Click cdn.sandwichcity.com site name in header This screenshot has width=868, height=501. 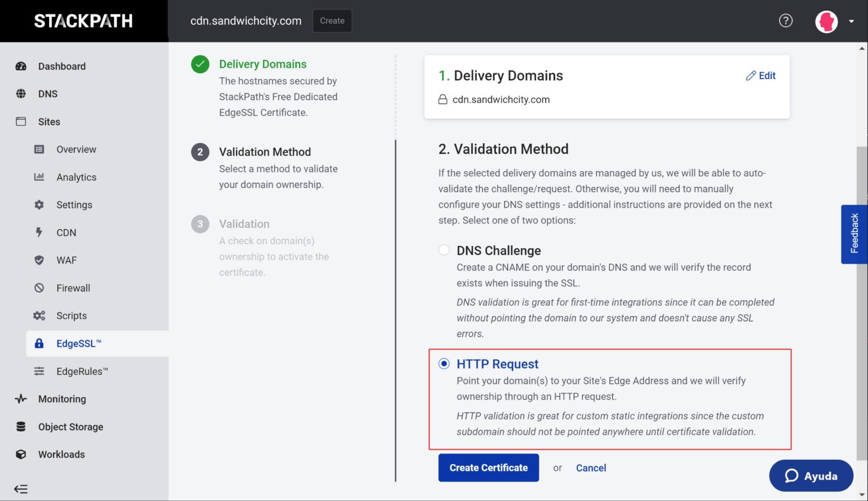tap(246, 21)
